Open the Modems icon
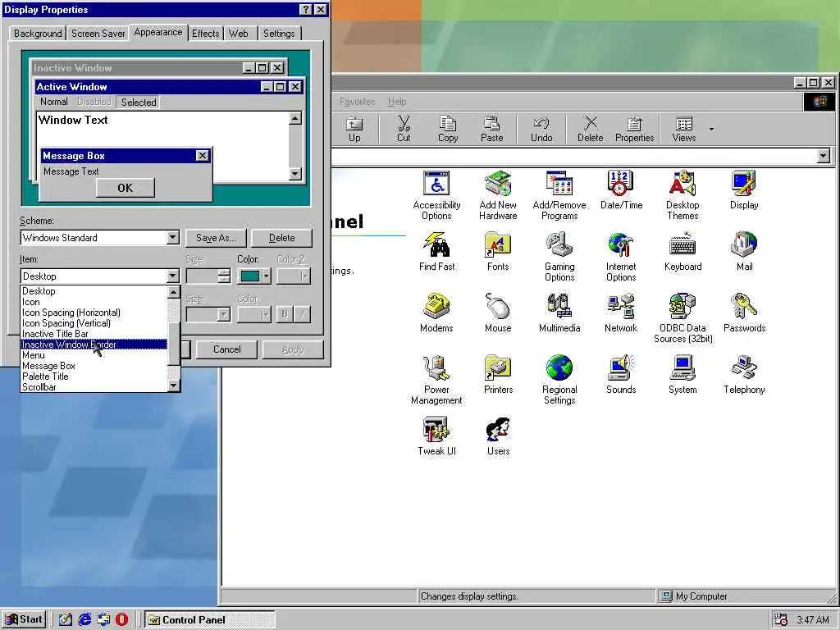 click(436, 313)
